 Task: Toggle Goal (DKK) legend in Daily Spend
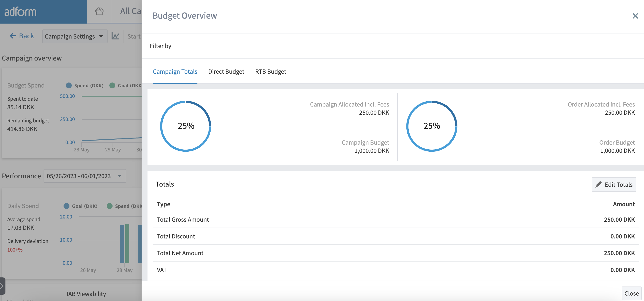click(81, 206)
